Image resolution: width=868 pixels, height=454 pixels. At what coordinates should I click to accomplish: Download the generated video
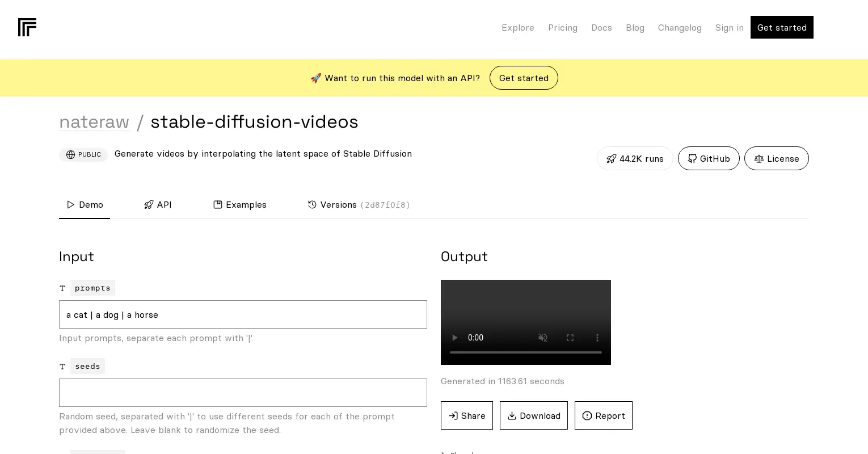(533, 415)
